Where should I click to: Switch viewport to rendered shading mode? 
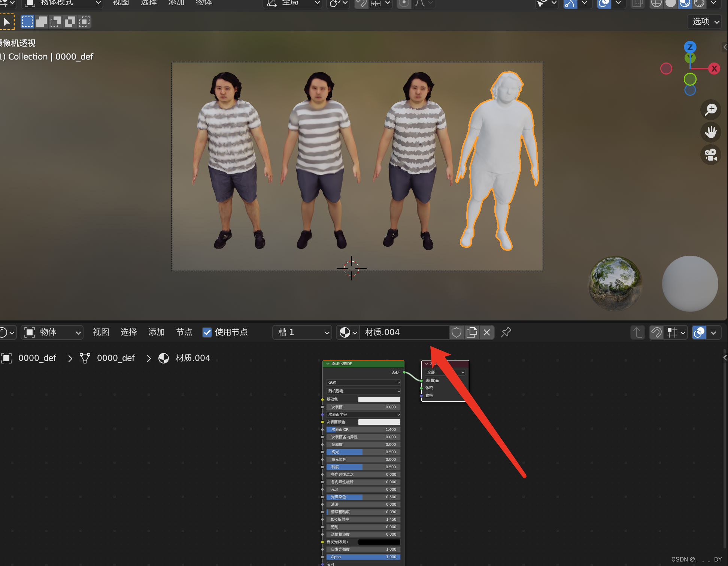pyautogui.click(x=699, y=4)
